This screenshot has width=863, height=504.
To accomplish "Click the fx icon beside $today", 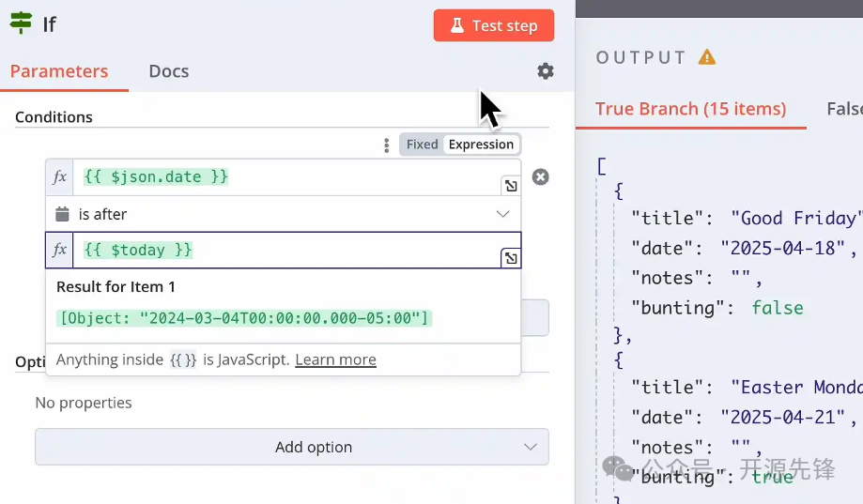I will pos(59,250).
